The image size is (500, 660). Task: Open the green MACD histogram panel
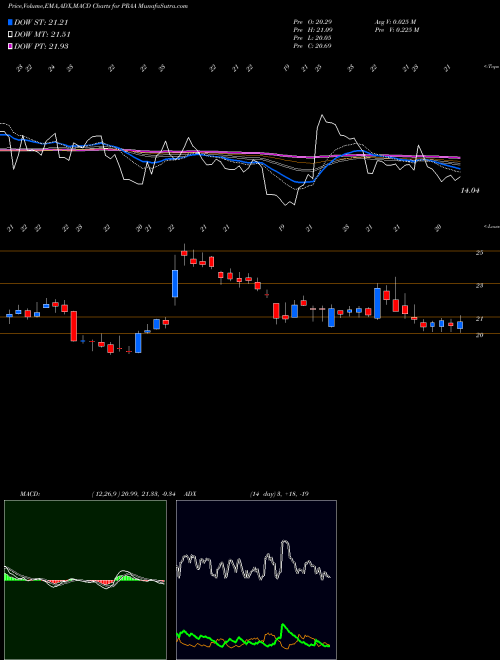click(x=85, y=580)
